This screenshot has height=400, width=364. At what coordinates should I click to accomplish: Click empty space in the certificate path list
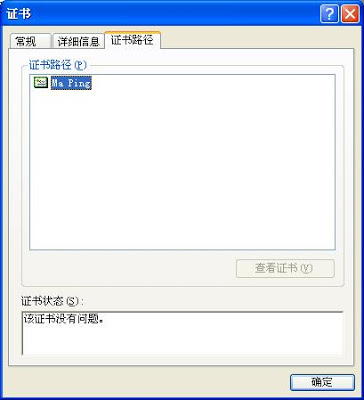(182, 167)
